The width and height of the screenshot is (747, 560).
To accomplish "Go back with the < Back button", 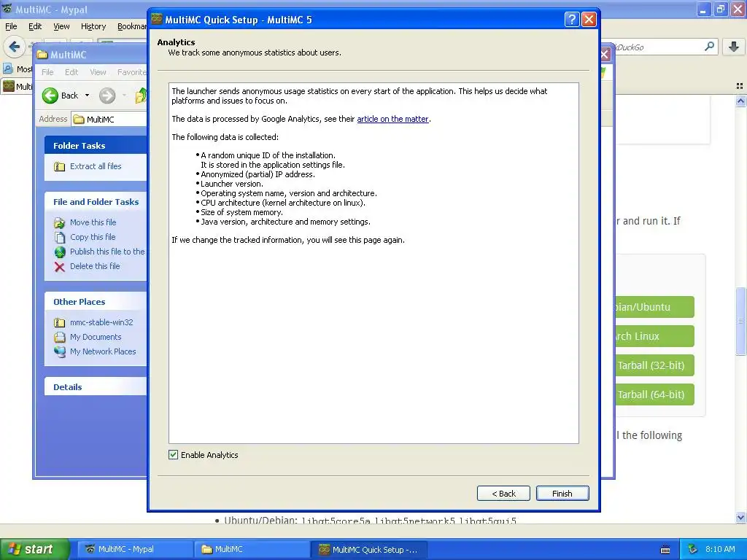I will [x=503, y=494].
